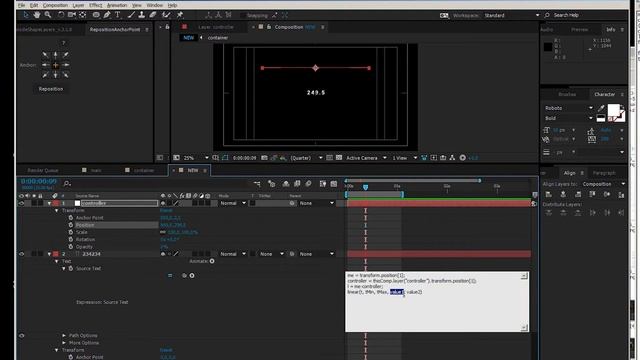Hide the 234234 text layer

tap(22, 254)
